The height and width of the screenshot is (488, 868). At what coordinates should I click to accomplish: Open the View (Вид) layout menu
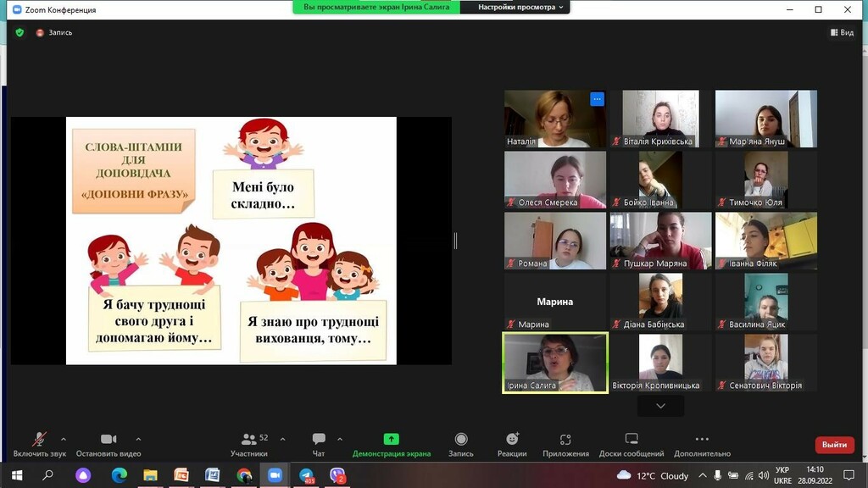pos(842,33)
